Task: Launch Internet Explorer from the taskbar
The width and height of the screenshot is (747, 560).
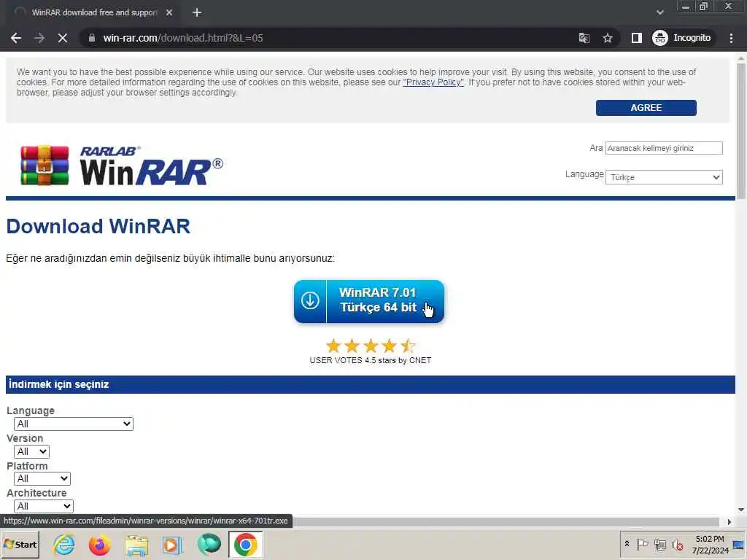Action: pyautogui.click(x=64, y=545)
